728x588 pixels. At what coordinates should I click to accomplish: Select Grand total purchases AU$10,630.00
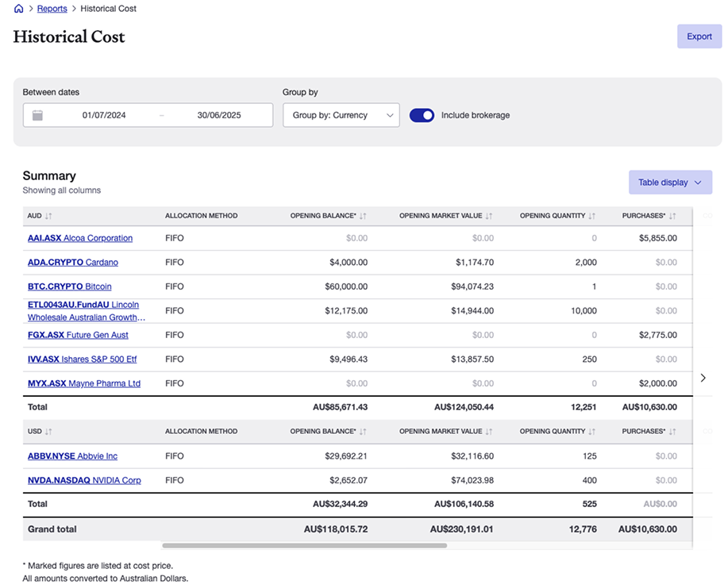click(x=648, y=529)
